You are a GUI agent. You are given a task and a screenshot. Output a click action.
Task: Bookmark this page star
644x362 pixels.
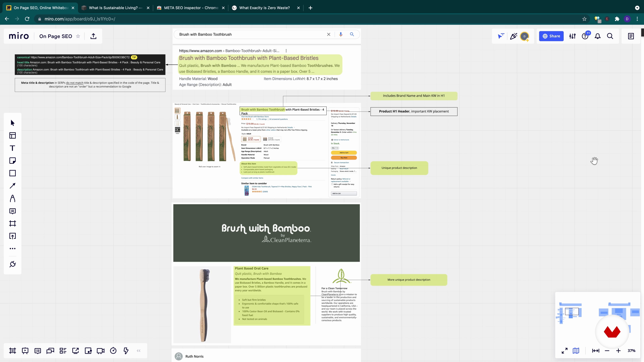click(x=584, y=19)
